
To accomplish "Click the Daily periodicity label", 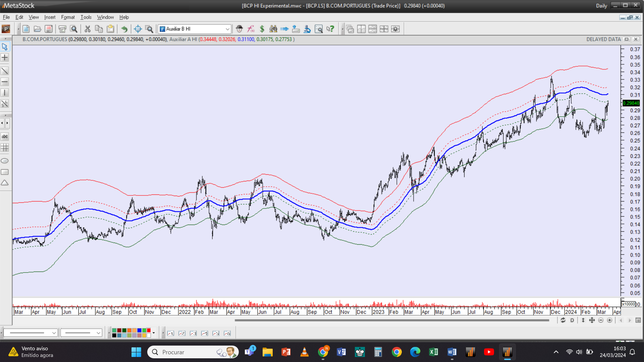I will [601, 6].
